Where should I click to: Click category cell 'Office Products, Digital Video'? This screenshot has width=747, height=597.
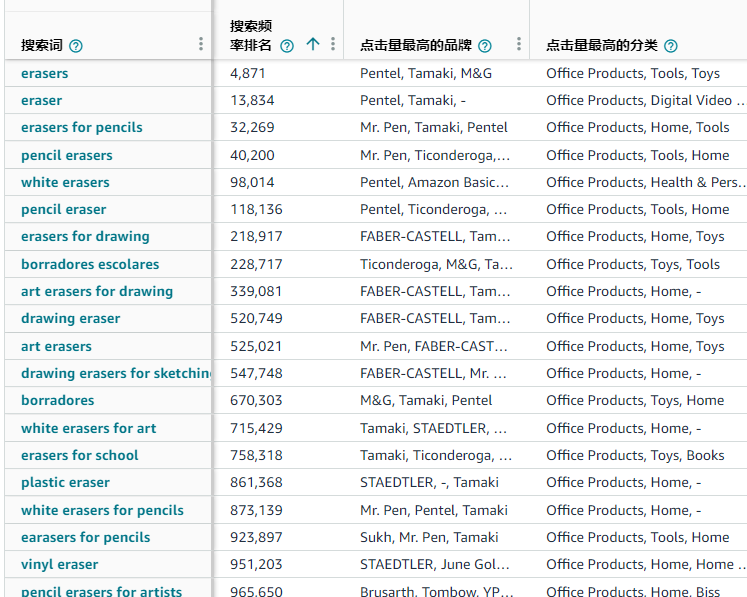tap(645, 101)
